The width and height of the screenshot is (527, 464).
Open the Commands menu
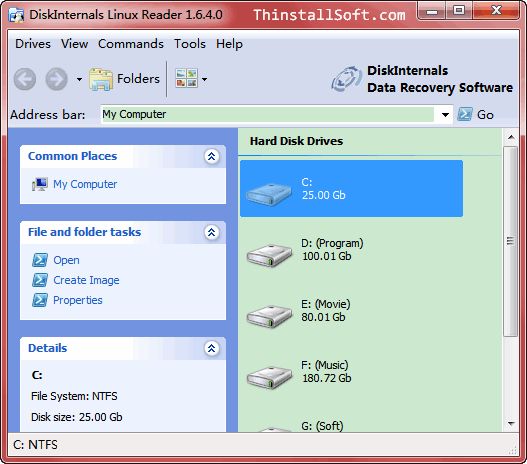(131, 44)
